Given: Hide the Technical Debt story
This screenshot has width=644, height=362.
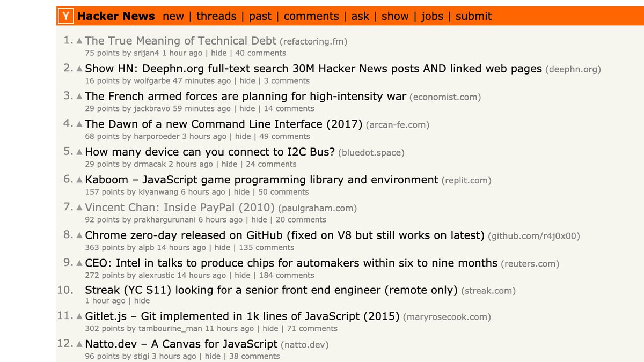Looking at the screenshot, I should pyautogui.click(x=219, y=53).
